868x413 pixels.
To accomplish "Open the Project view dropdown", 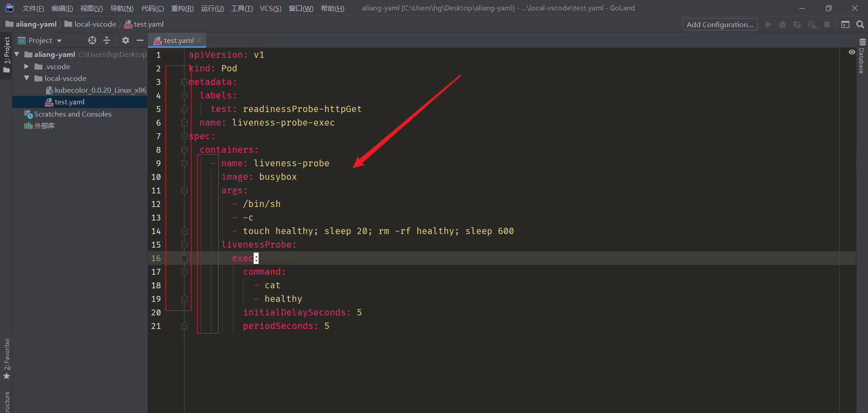I will tap(40, 40).
